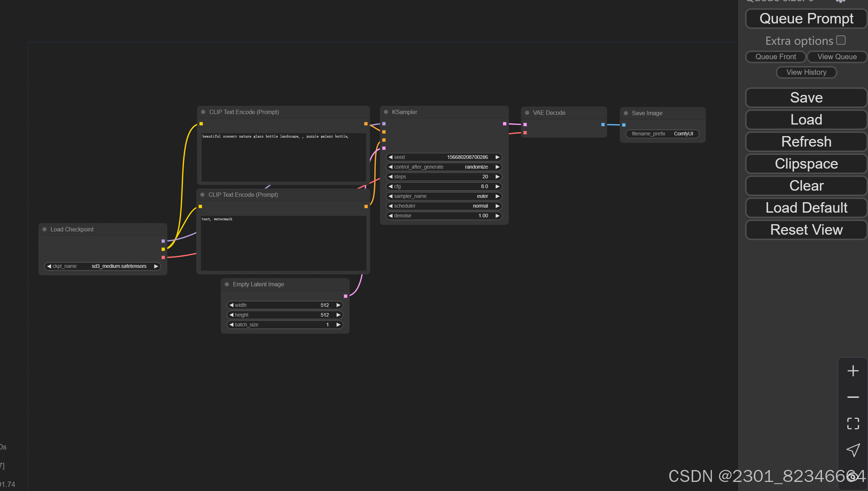Image resolution: width=868 pixels, height=491 pixels.
Task: Collapse the Load Checkpoint node dot
Action: [44, 229]
